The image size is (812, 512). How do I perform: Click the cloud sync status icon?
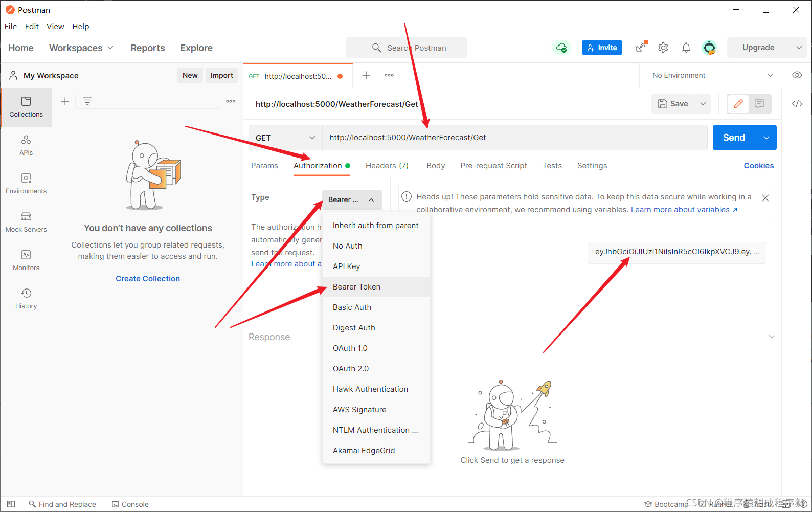(561, 48)
